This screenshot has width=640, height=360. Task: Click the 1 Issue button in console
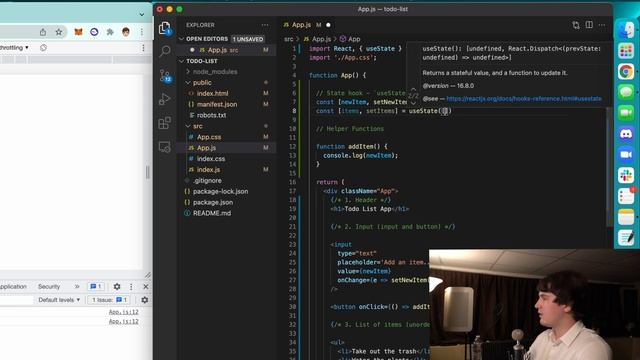coord(109,300)
